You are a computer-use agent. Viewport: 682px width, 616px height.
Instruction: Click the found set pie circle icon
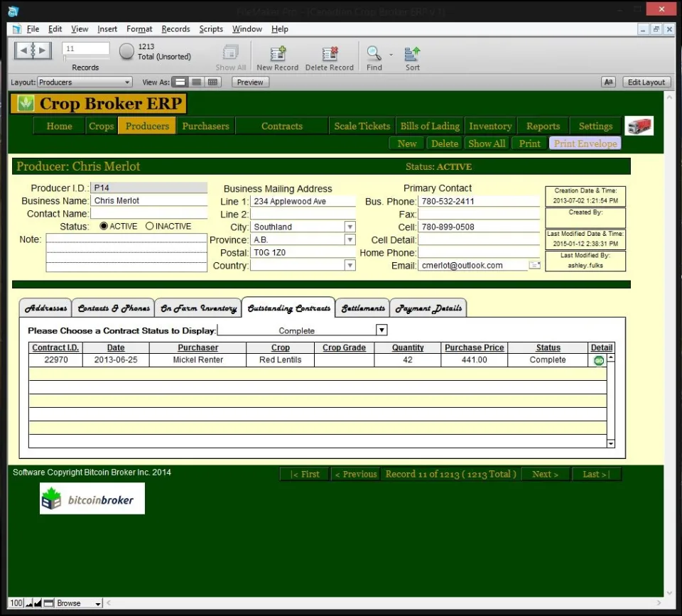click(126, 51)
